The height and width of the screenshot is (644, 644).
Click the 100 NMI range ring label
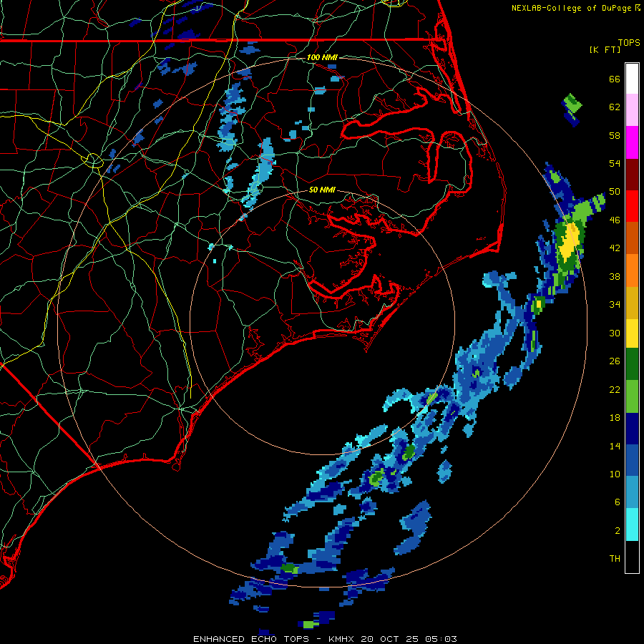[x=322, y=57]
